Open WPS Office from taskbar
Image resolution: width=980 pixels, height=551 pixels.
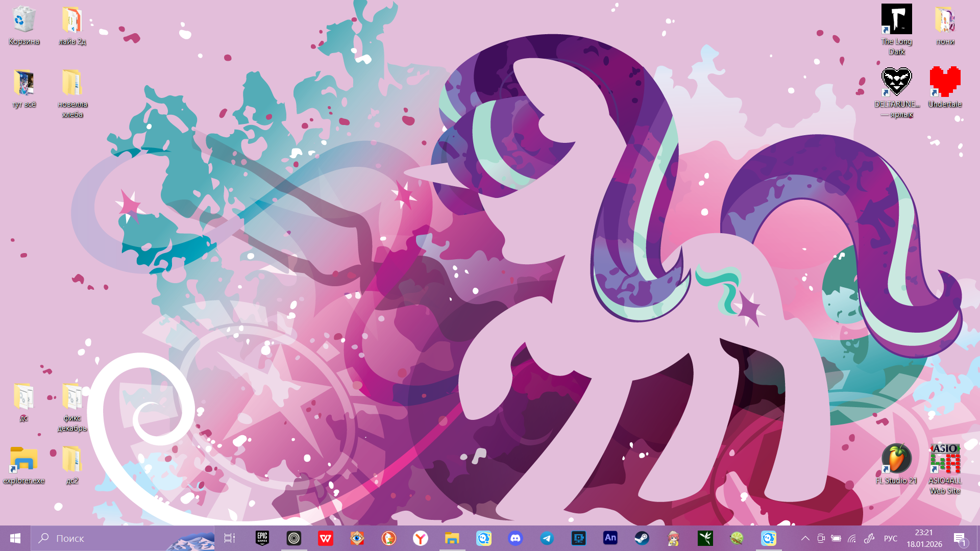pos(326,538)
